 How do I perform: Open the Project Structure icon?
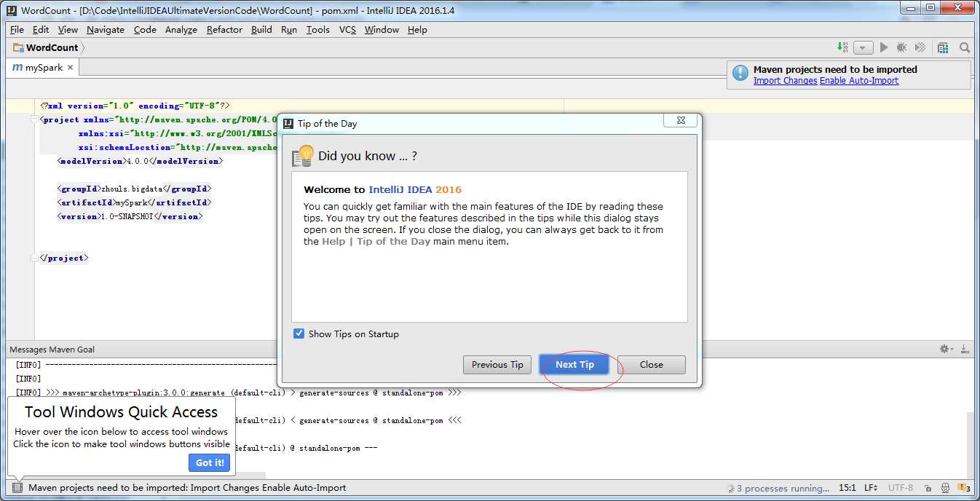943,47
